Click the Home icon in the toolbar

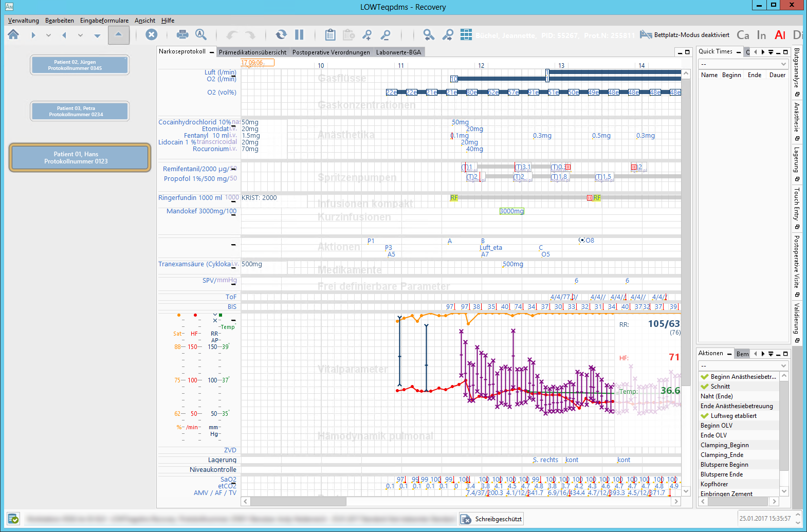[x=13, y=34]
